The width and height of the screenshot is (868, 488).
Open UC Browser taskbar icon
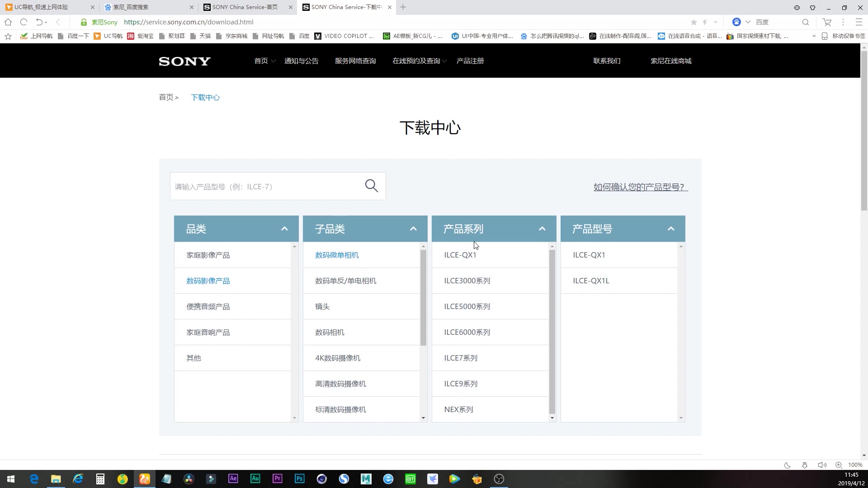145,479
